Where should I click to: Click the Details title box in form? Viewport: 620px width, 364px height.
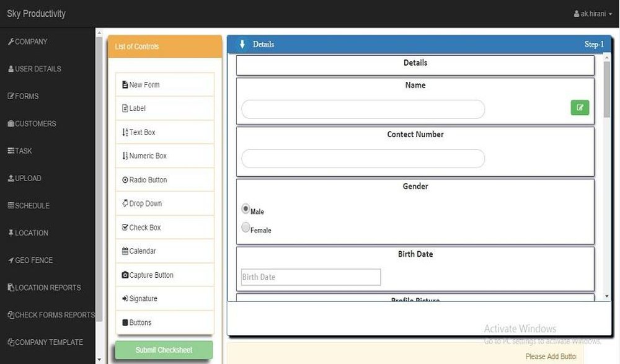point(415,65)
